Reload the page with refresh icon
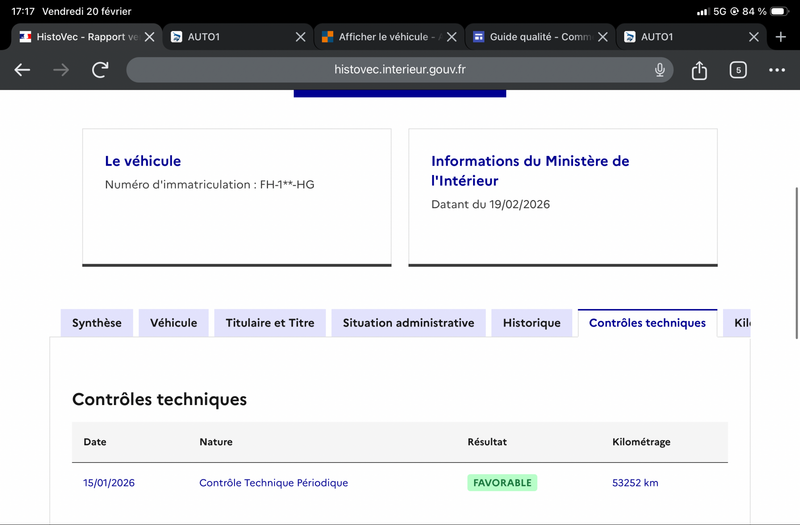Viewport: 800px width, 525px height. (x=100, y=70)
